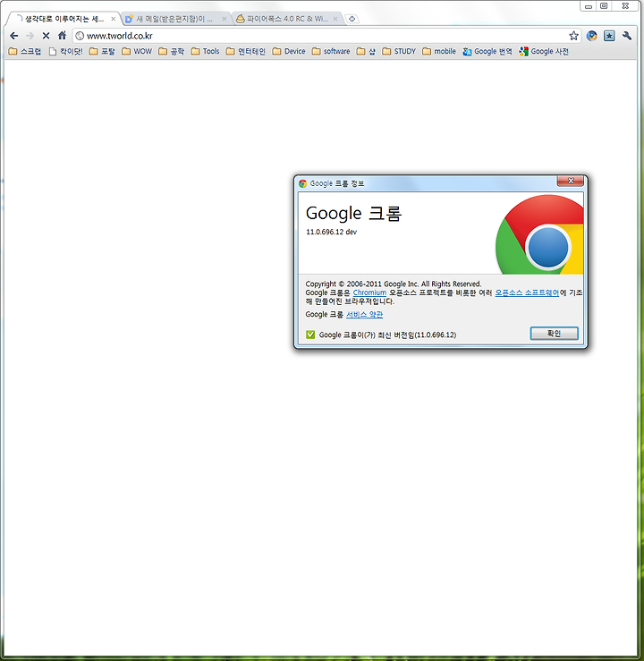The width and height of the screenshot is (644, 661).
Task: Open the wrench settings menu
Action: pos(627,36)
